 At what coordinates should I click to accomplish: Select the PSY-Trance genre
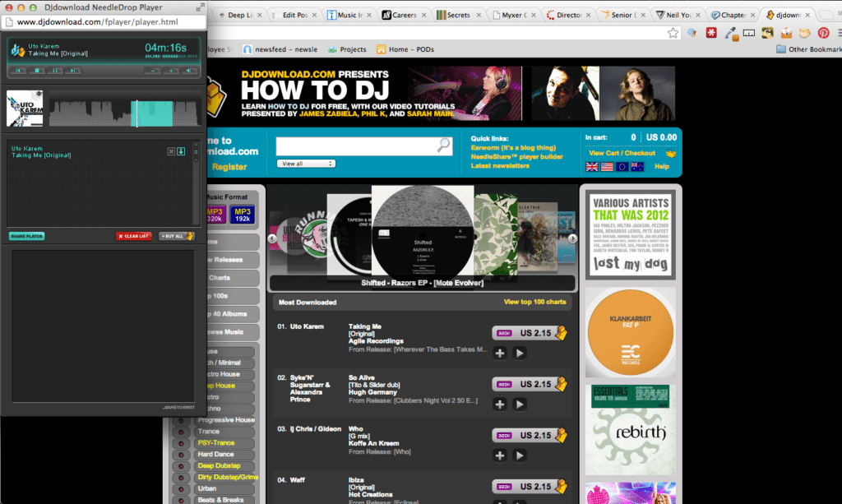point(224,443)
